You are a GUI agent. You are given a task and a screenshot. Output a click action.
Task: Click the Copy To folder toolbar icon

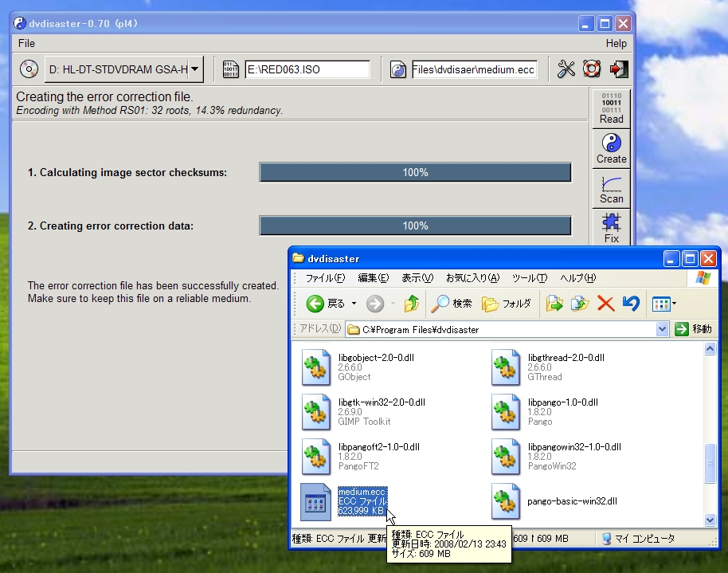coord(580,304)
